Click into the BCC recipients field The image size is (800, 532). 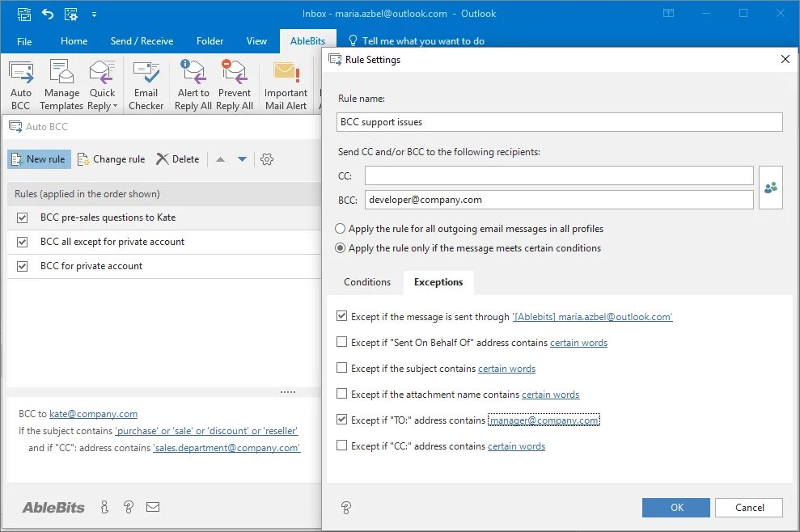point(559,200)
